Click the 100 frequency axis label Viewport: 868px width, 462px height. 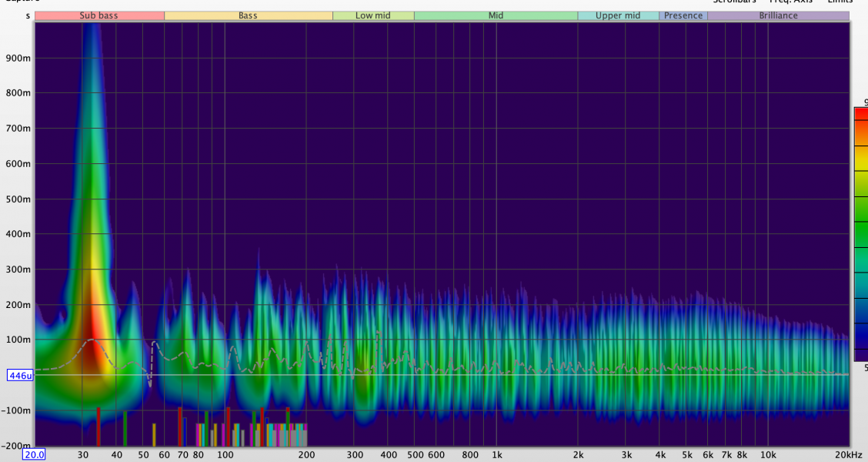[225, 455]
